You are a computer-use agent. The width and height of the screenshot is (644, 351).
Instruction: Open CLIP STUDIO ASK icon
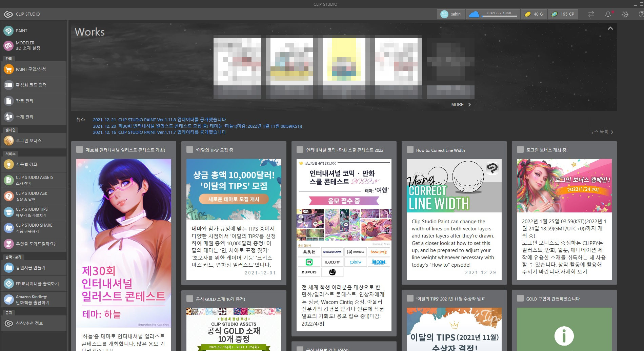coord(8,196)
